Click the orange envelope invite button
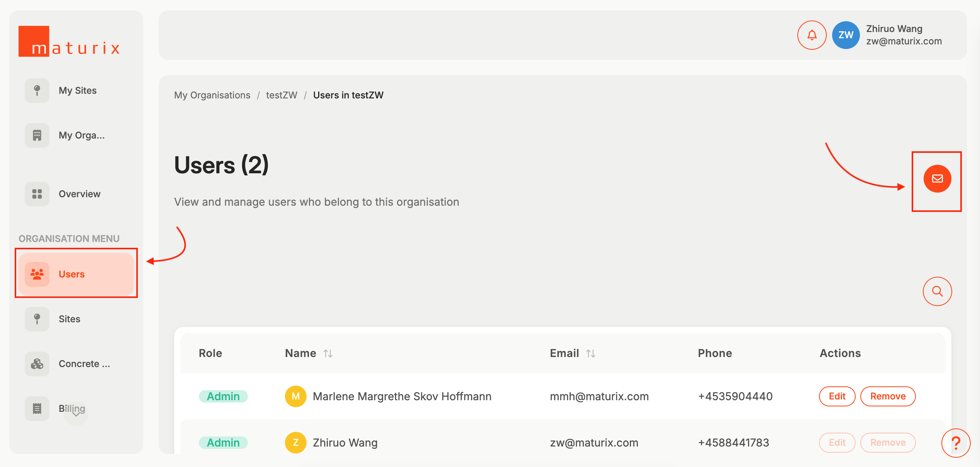Screen dimensions: 980x467 [x=937, y=179]
